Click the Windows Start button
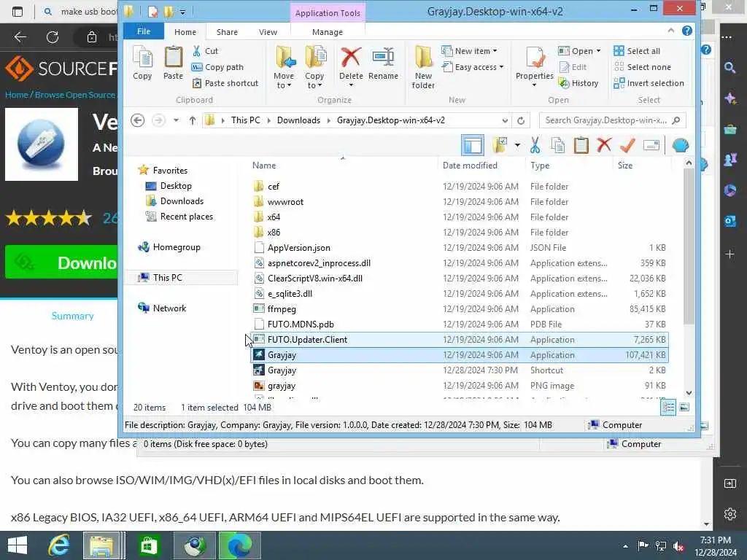Viewport: 747px width, 560px height. click(18, 545)
